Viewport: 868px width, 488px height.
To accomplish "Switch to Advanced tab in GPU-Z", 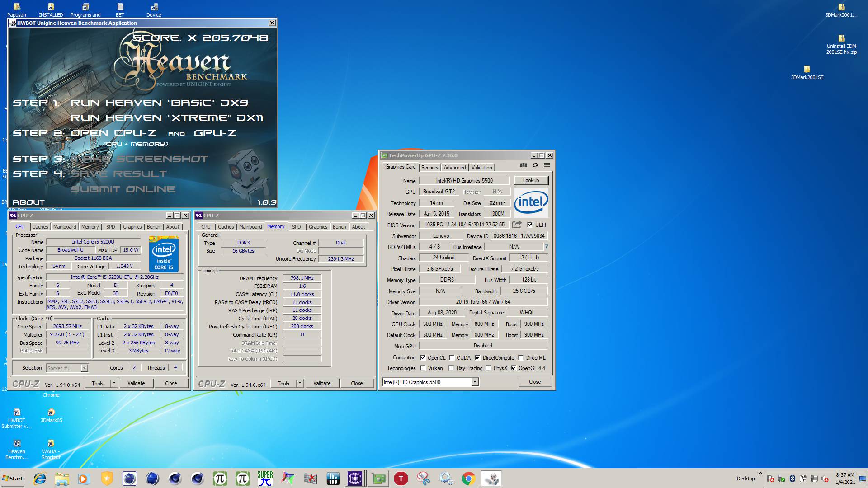I will tap(454, 167).
